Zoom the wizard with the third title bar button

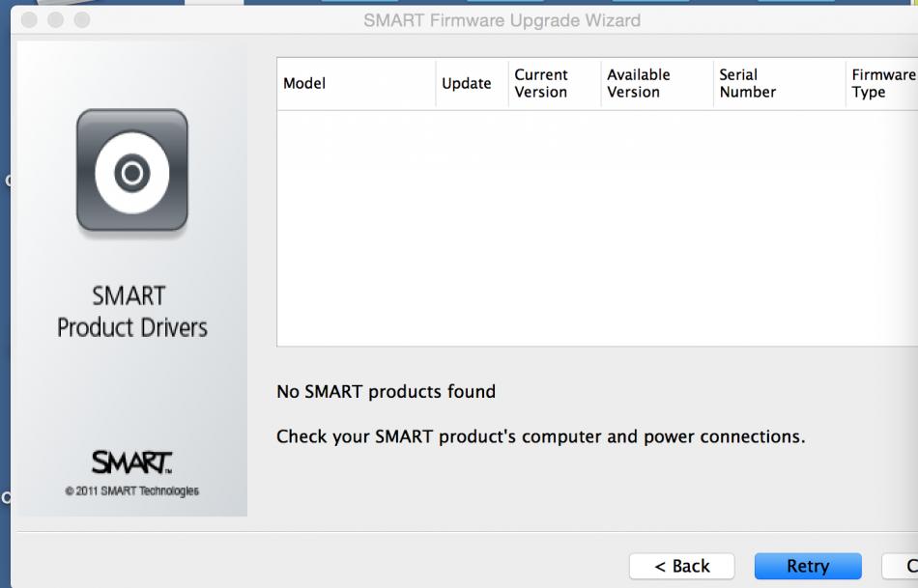click(x=82, y=20)
